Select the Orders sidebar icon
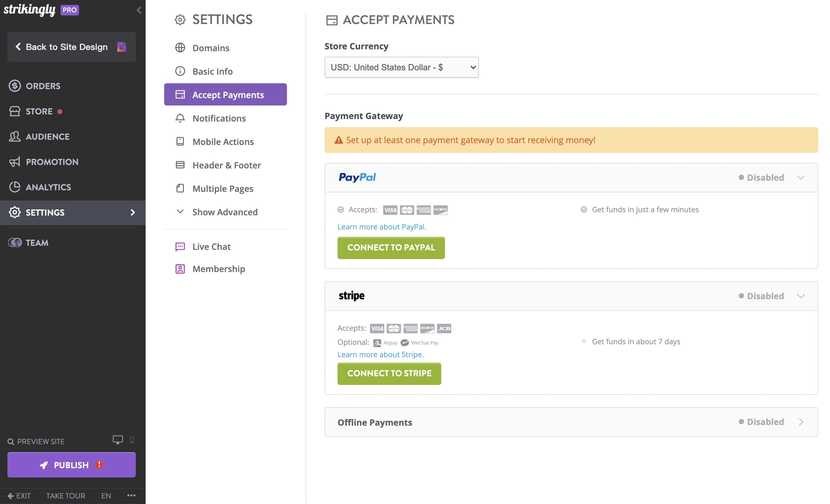 [15, 86]
